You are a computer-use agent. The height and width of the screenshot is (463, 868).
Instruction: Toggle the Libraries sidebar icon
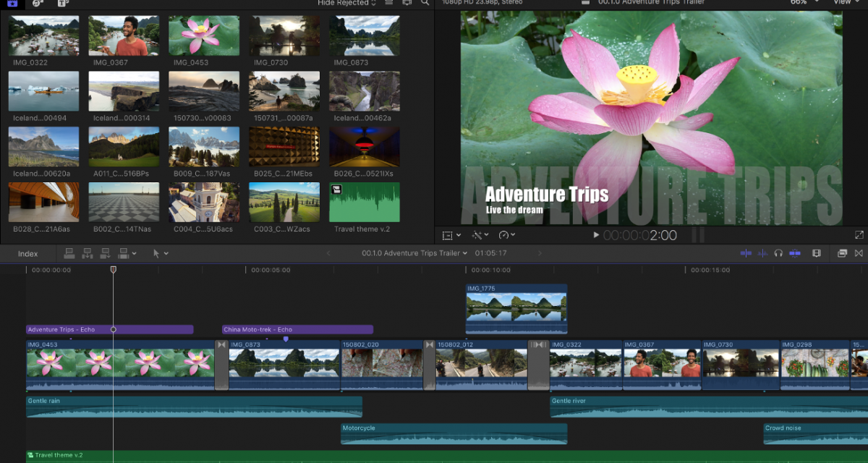point(12,4)
